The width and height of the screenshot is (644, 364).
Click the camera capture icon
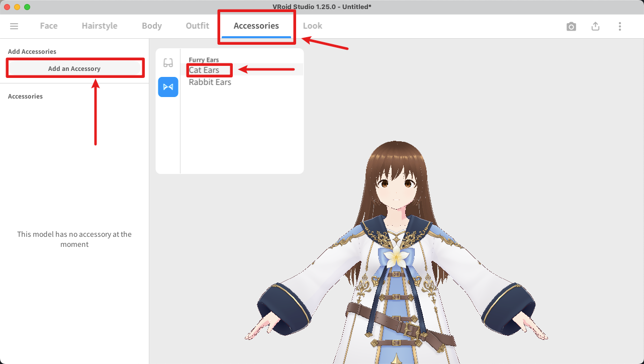click(571, 27)
